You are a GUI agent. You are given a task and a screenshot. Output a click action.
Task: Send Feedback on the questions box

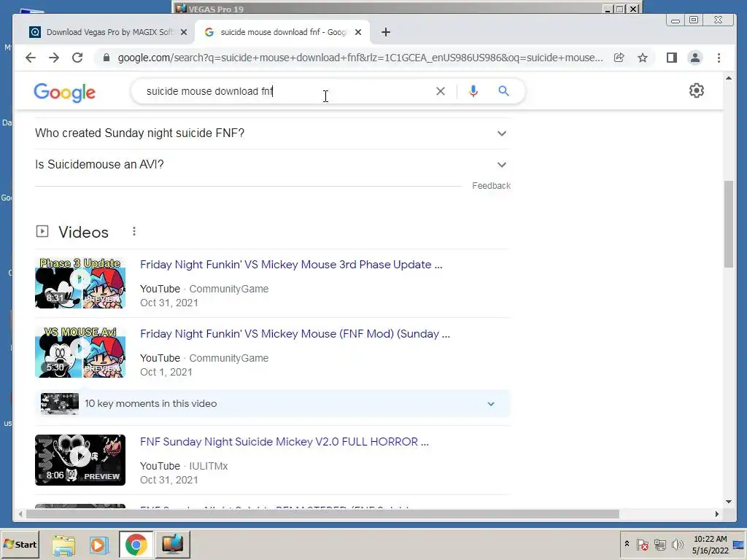(x=491, y=186)
